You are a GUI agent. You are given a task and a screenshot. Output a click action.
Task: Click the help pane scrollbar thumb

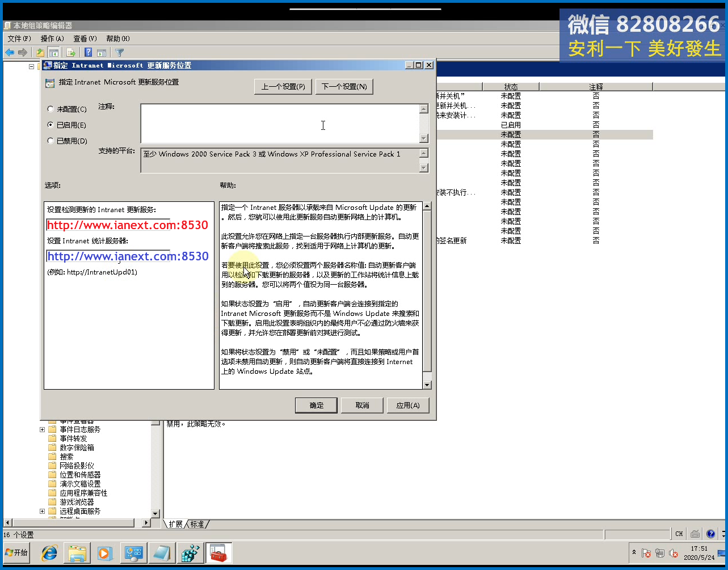tap(427, 291)
